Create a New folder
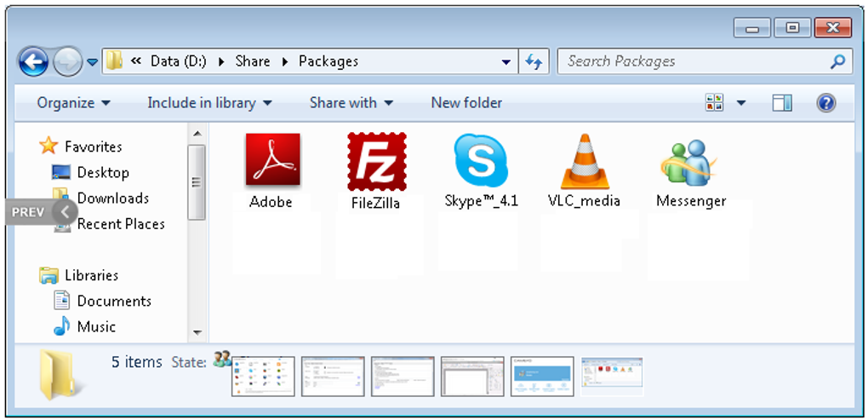 [466, 102]
